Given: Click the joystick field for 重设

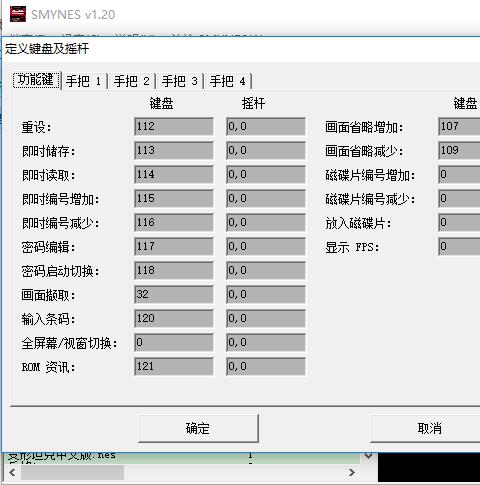Looking at the screenshot, I should [x=266, y=126].
